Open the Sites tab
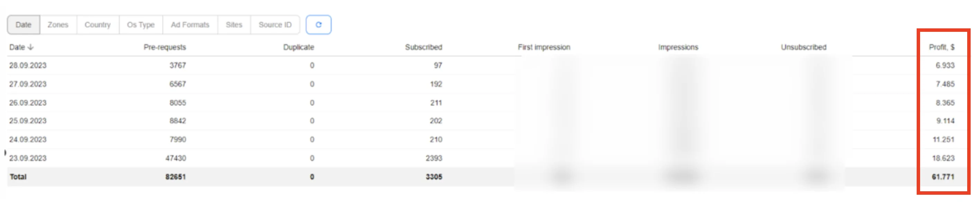Screen dimensions: 980x202 click(x=234, y=25)
